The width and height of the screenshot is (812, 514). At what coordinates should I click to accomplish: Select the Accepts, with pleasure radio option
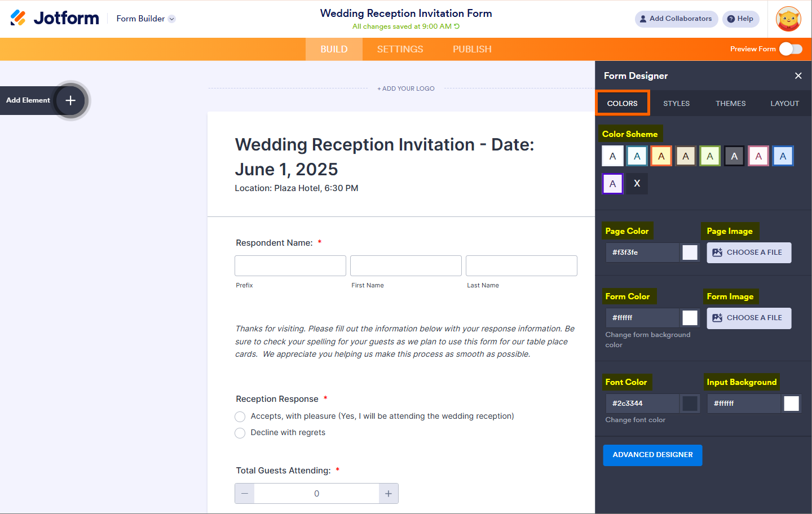[x=240, y=416]
